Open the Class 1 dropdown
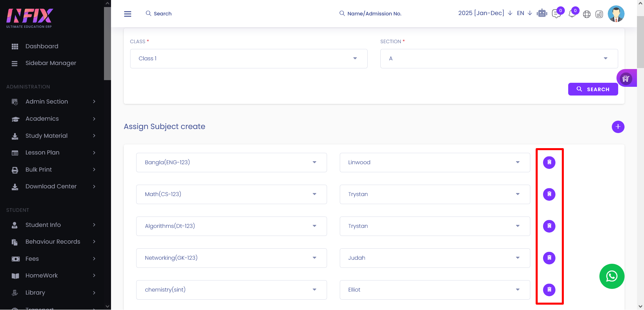The image size is (644, 310). (249, 59)
